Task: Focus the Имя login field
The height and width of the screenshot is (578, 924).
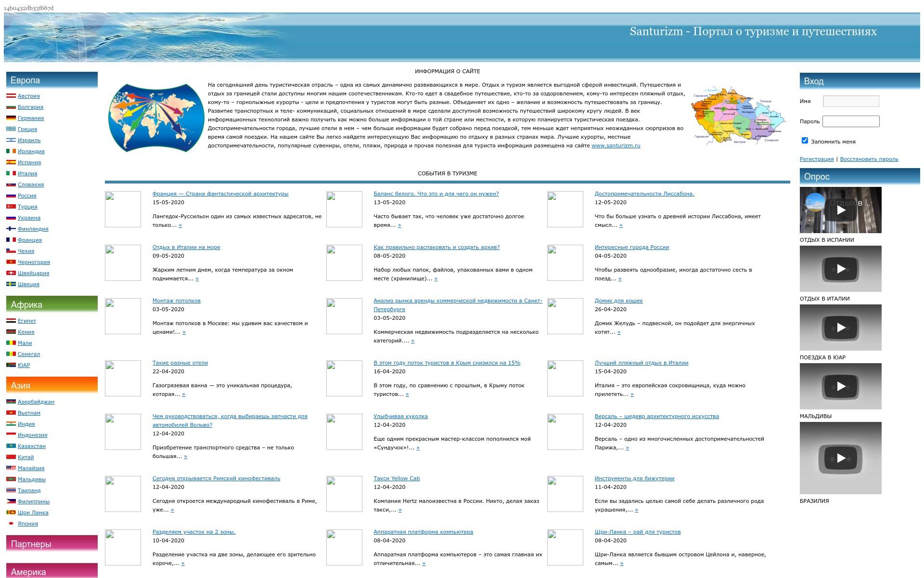Action: click(851, 101)
